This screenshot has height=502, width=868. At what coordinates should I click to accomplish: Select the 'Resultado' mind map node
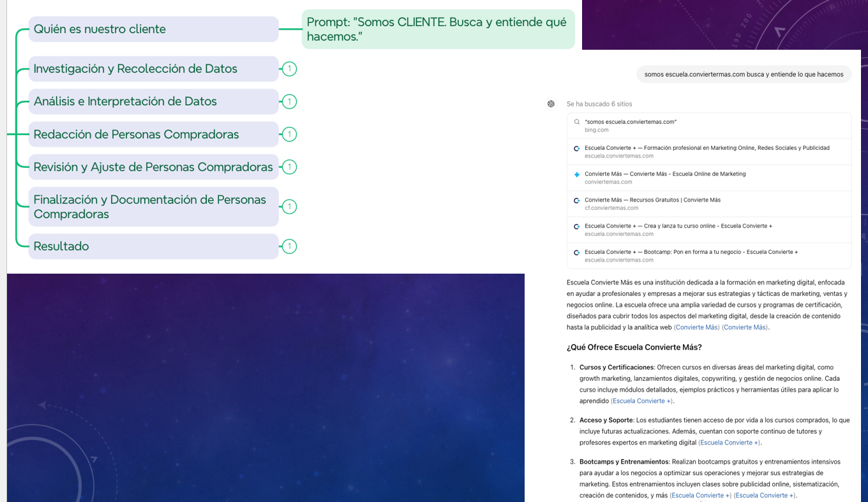point(153,246)
